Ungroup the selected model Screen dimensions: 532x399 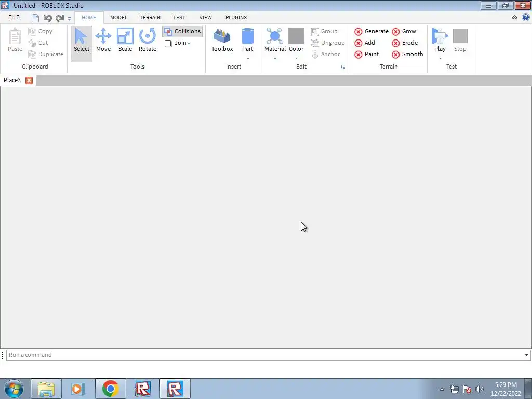click(327, 43)
